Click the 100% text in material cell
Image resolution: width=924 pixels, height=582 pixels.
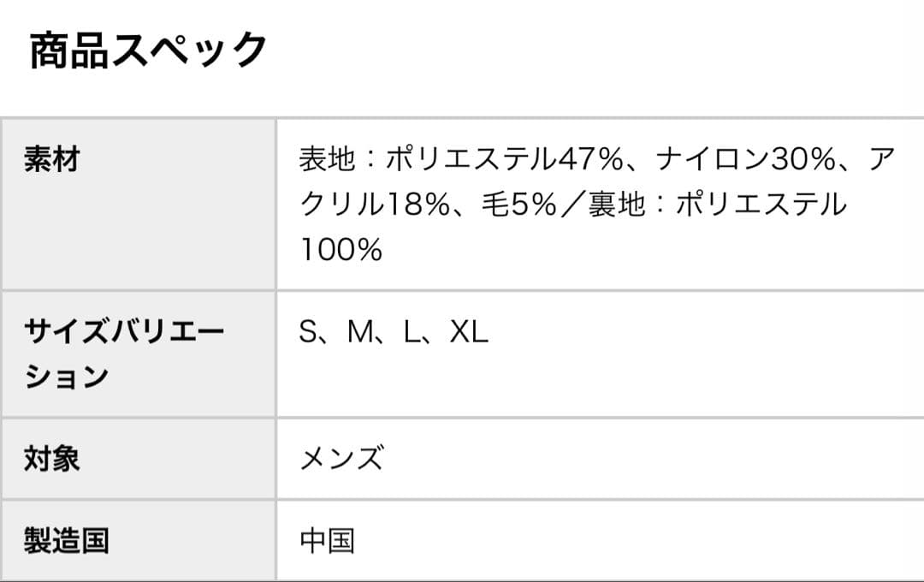coord(341,251)
